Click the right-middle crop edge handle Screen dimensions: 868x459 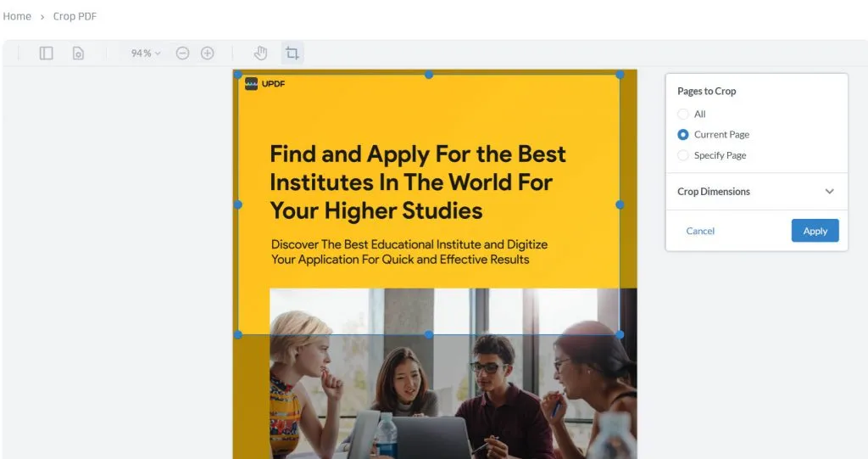620,204
